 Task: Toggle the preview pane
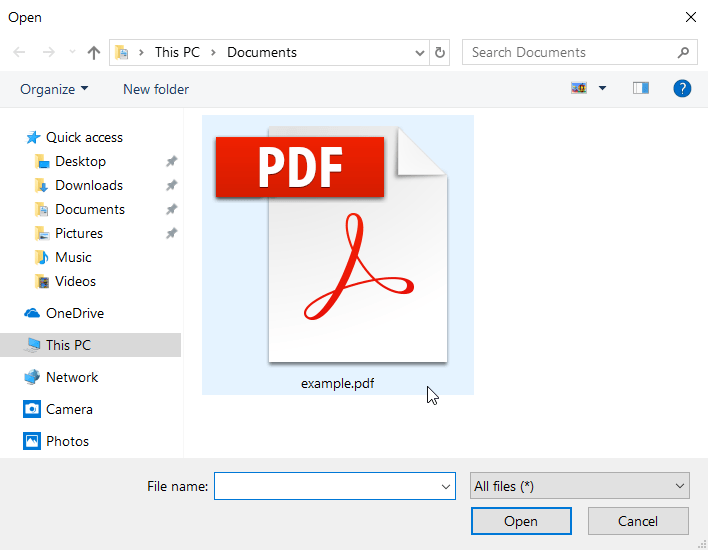pyautogui.click(x=640, y=88)
